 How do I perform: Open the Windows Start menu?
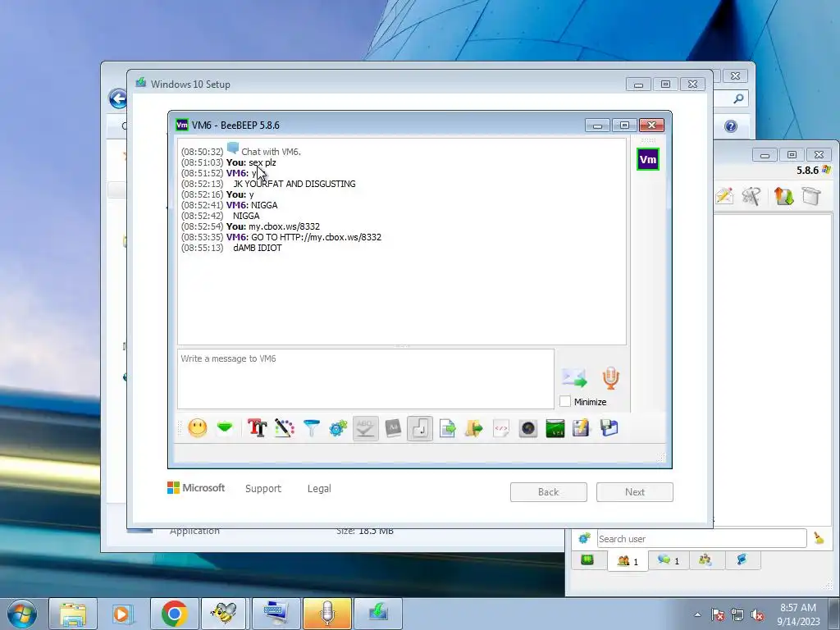(x=22, y=614)
